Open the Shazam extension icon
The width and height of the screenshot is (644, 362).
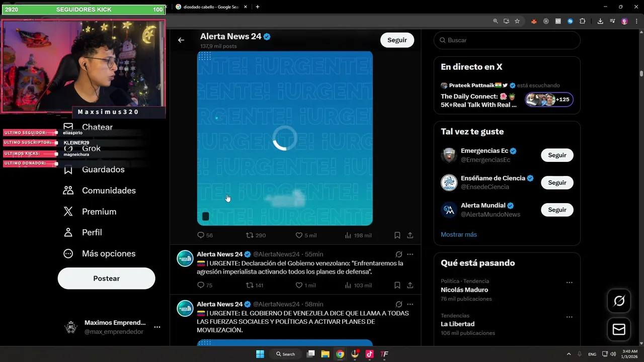(570, 21)
